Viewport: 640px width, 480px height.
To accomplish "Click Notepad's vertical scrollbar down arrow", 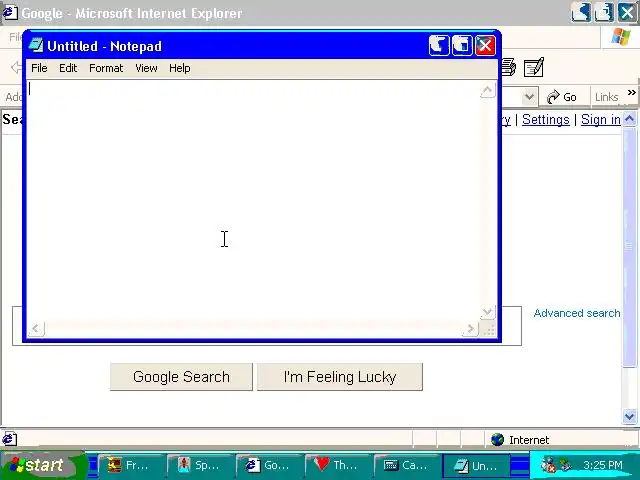I will (x=487, y=312).
